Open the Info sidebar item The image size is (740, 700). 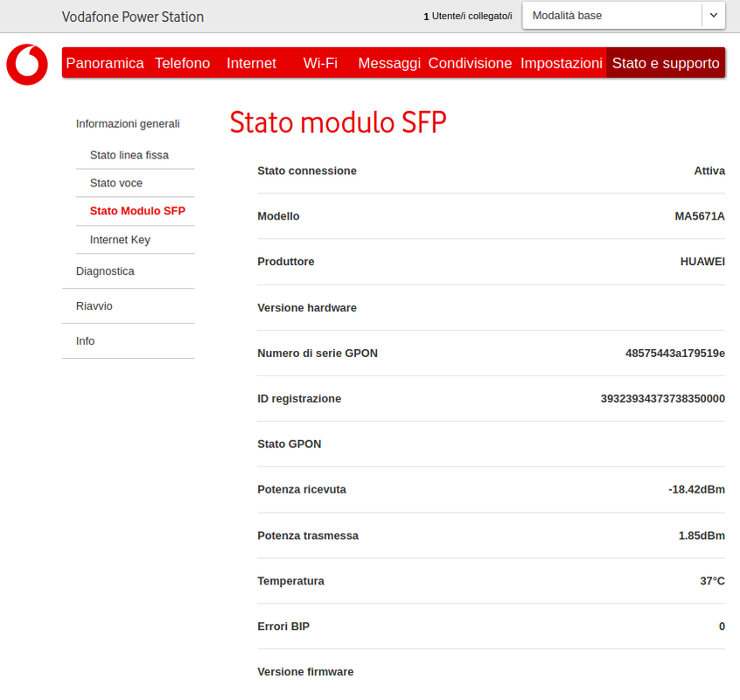[85, 340]
